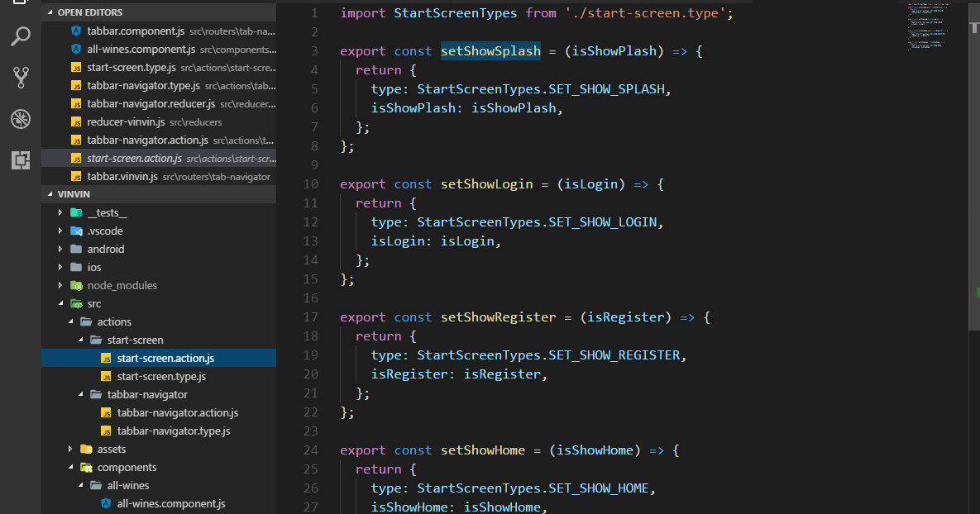Click the highlighted setShowSplash identifier

(490, 50)
